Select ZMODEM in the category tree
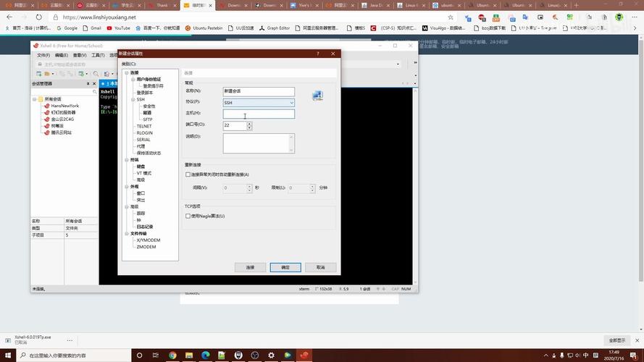The image size is (644, 362). pos(146,247)
